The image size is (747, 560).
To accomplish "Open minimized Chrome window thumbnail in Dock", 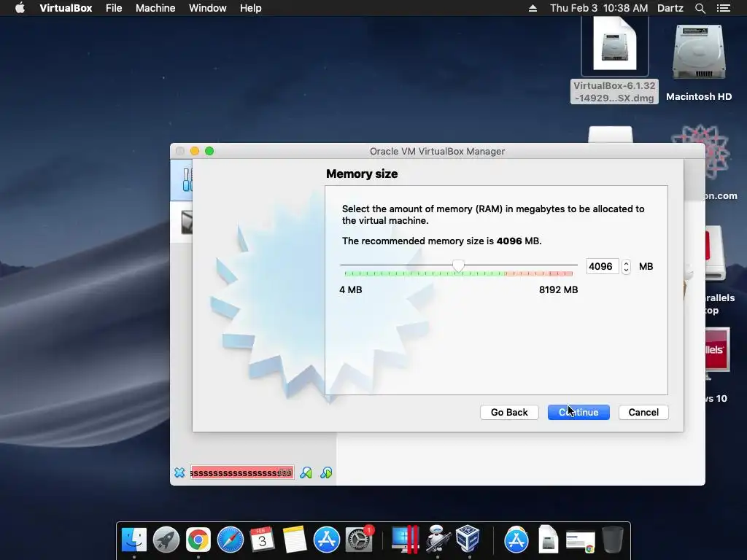I will [x=580, y=542].
